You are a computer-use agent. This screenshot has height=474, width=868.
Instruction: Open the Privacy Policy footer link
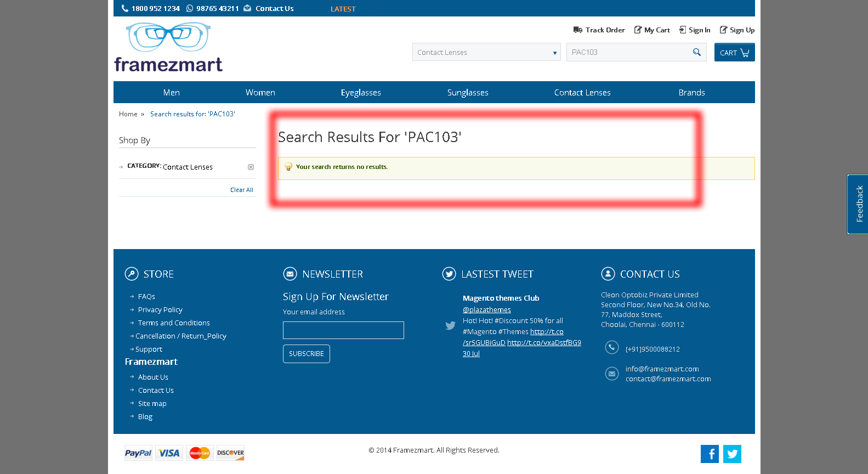160,310
